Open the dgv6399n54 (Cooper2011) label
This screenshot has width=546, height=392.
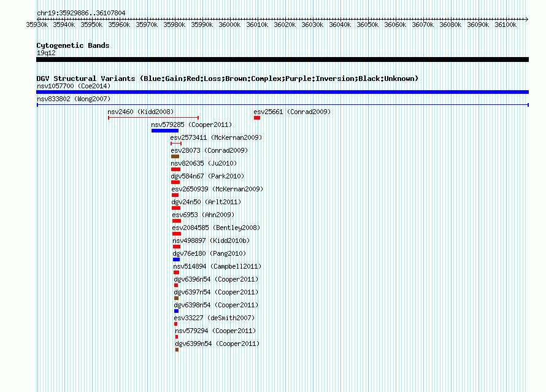[217, 344]
